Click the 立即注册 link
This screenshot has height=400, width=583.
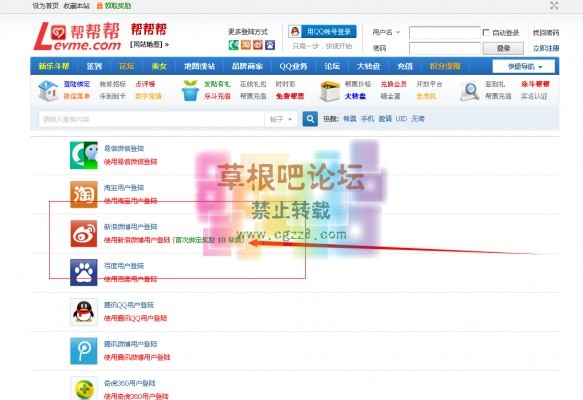(545, 48)
